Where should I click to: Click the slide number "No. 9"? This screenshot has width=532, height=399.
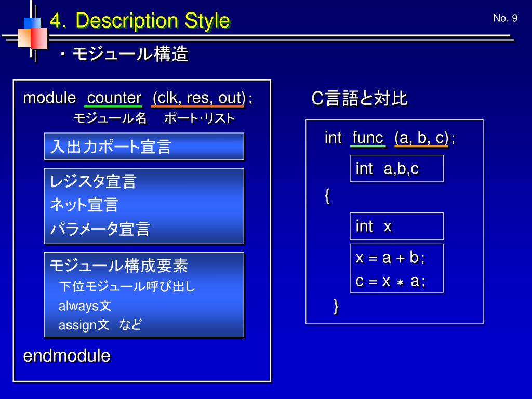click(x=505, y=18)
